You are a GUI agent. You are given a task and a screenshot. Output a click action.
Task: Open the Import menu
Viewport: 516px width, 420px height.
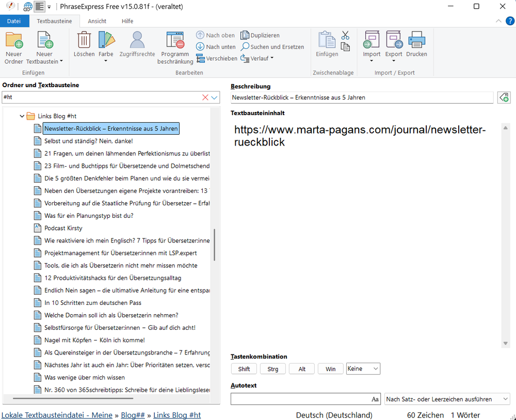click(x=372, y=47)
